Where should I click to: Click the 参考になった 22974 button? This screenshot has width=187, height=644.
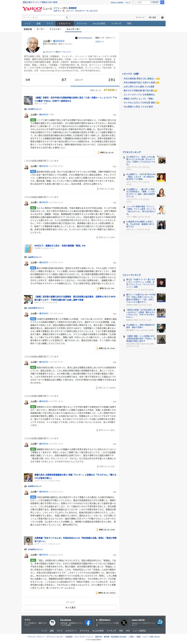point(106,388)
